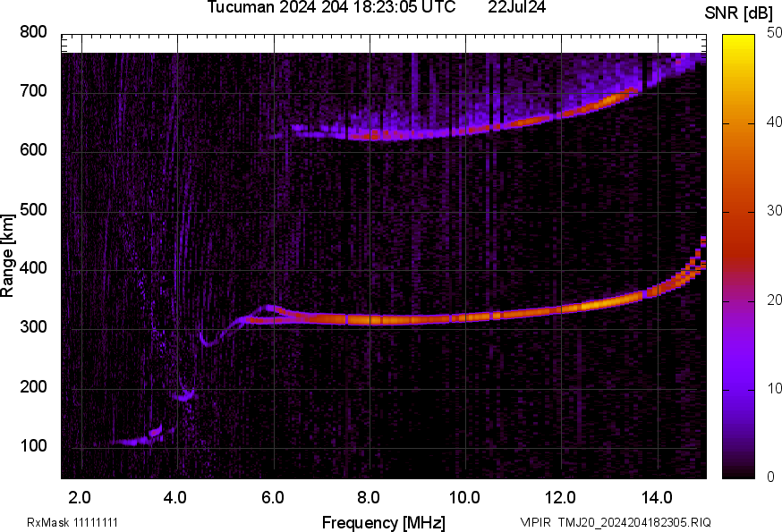The image size is (782, 532).
Task: Click the '14.0' frequency tick label
Action: [x=658, y=497]
